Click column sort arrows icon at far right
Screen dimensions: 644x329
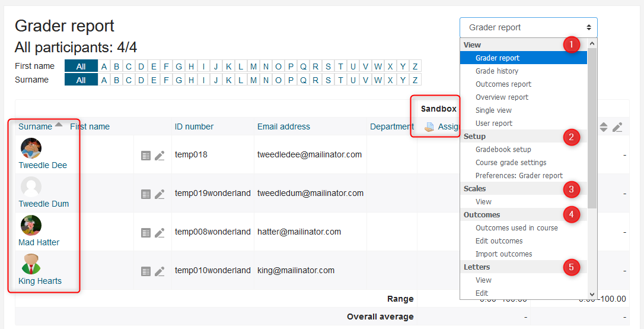604,127
